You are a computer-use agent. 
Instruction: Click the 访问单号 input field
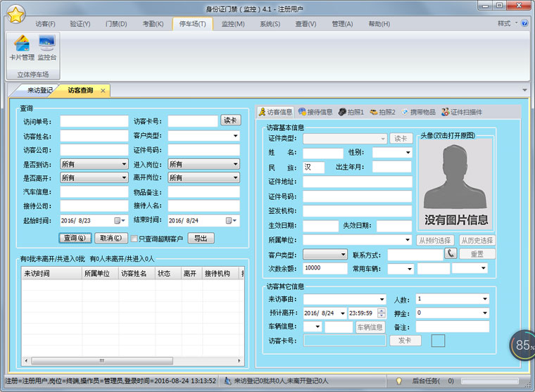[94, 121]
